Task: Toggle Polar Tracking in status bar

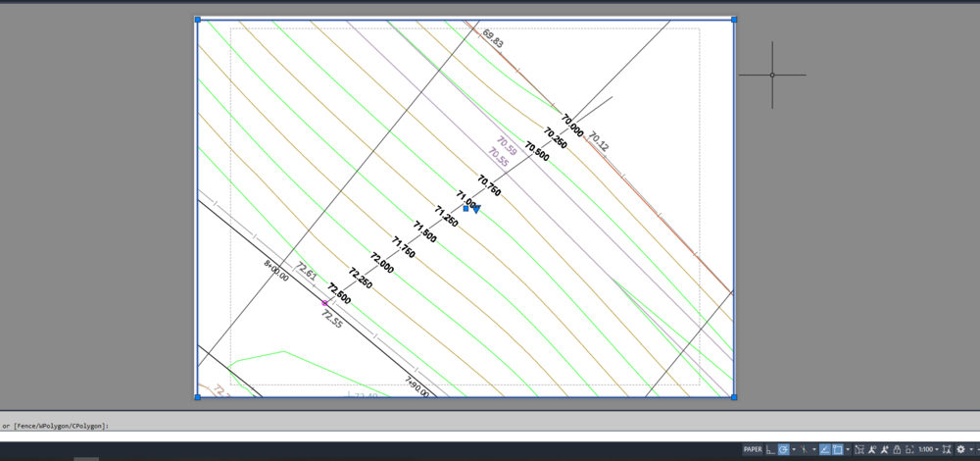Action: pos(783,449)
